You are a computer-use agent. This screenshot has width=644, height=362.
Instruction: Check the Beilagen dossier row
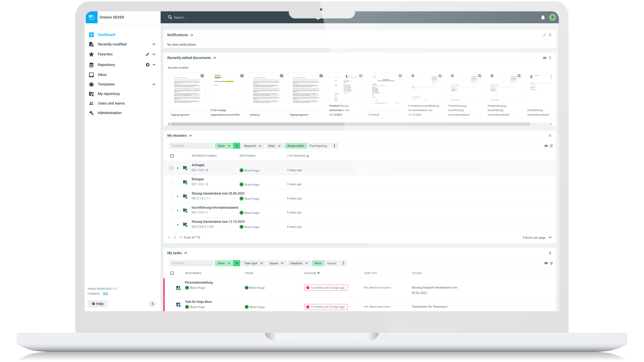pyautogui.click(x=171, y=182)
